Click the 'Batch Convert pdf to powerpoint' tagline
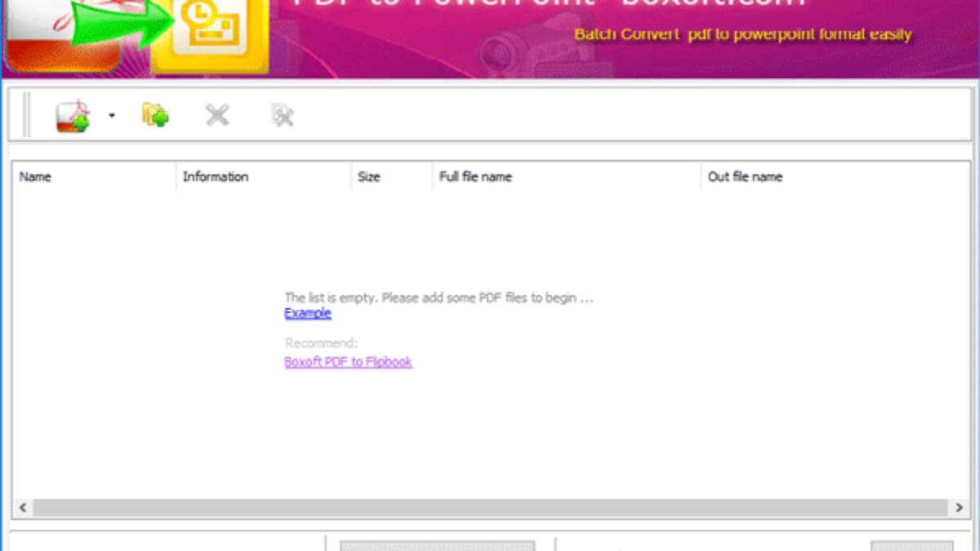Viewport: 980px width, 551px height. 743,35
